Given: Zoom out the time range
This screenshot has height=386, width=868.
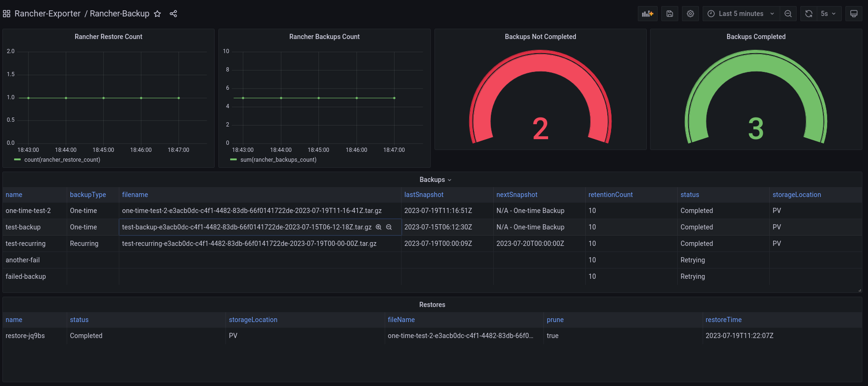Looking at the screenshot, I should (x=788, y=14).
